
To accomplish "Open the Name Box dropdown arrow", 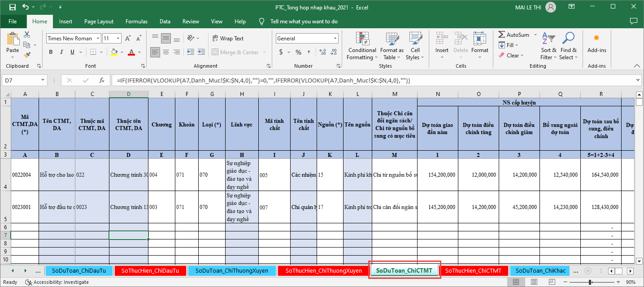I will point(43,81).
